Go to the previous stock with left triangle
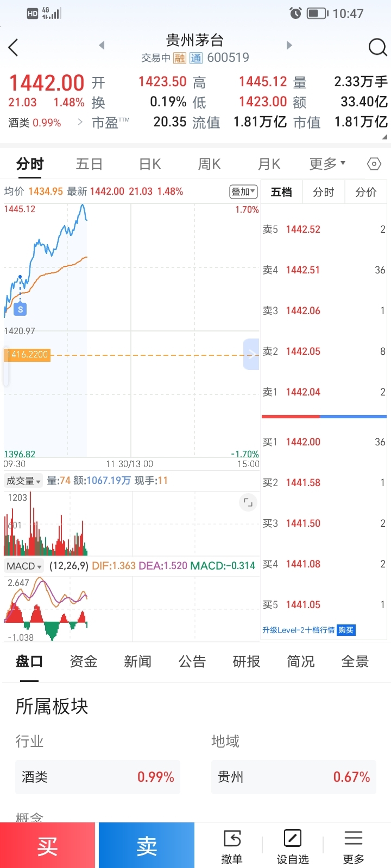This screenshot has height=868, width=391. [102, 45]
